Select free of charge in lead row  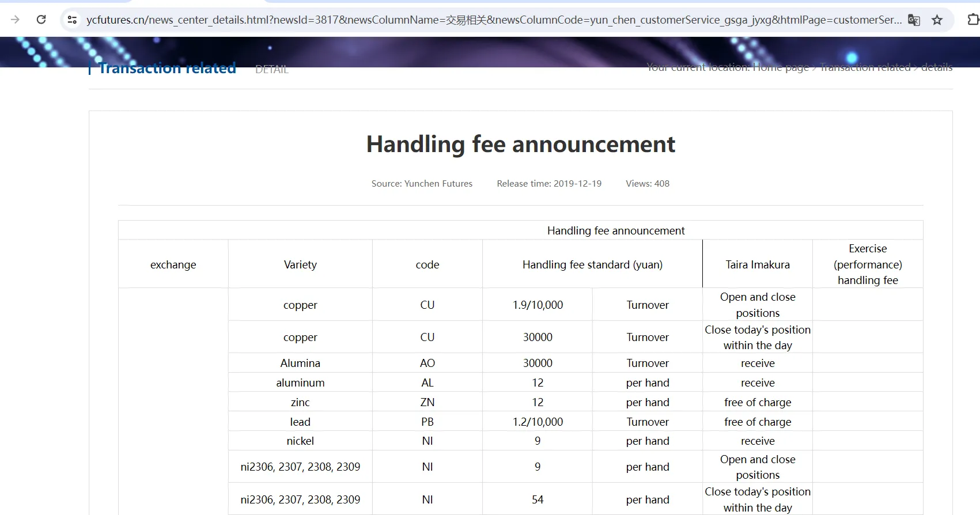758,422
